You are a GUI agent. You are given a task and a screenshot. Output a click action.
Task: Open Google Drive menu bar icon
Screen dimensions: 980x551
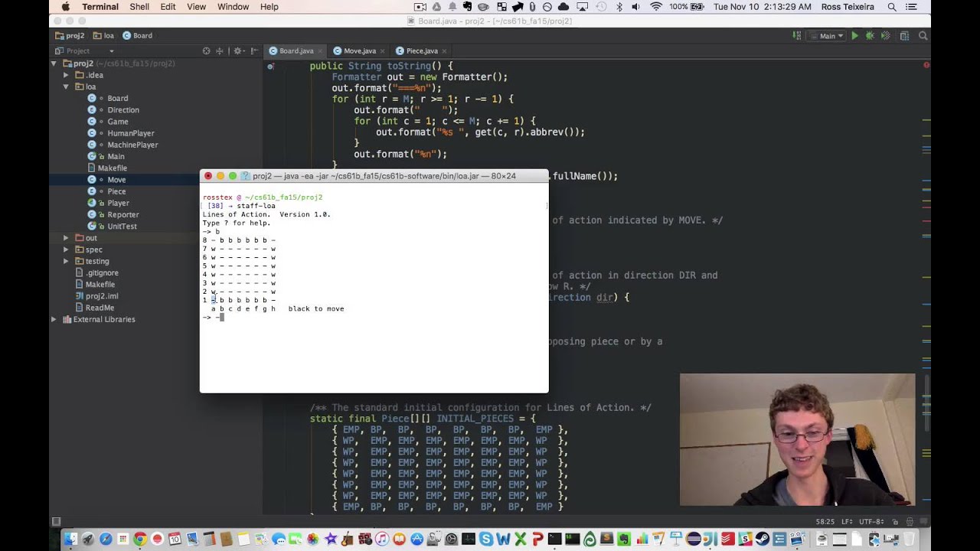coord(436,7)
